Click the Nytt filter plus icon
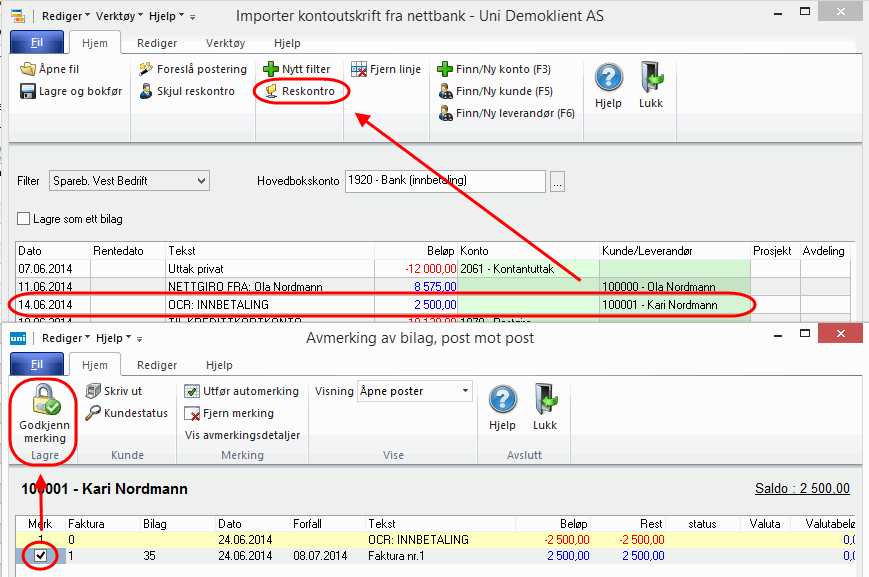This screenshot has width=869, height=577. pos(270,69)
